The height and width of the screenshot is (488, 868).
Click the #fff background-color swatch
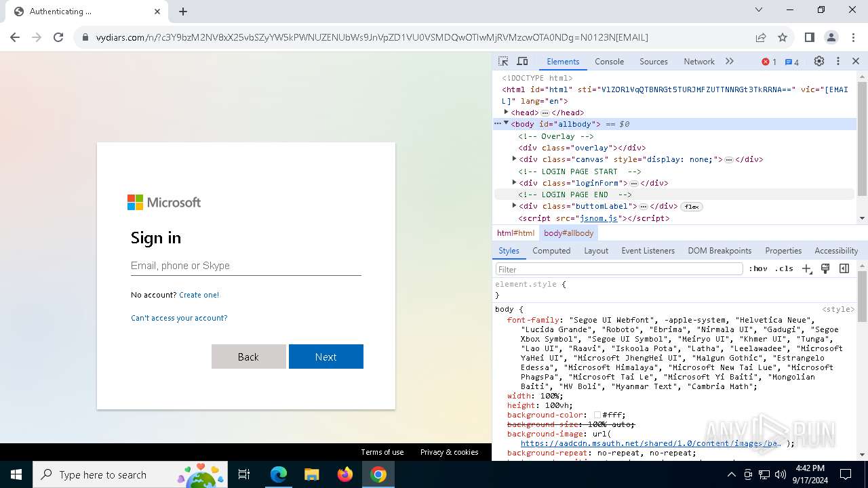[597, 415]
